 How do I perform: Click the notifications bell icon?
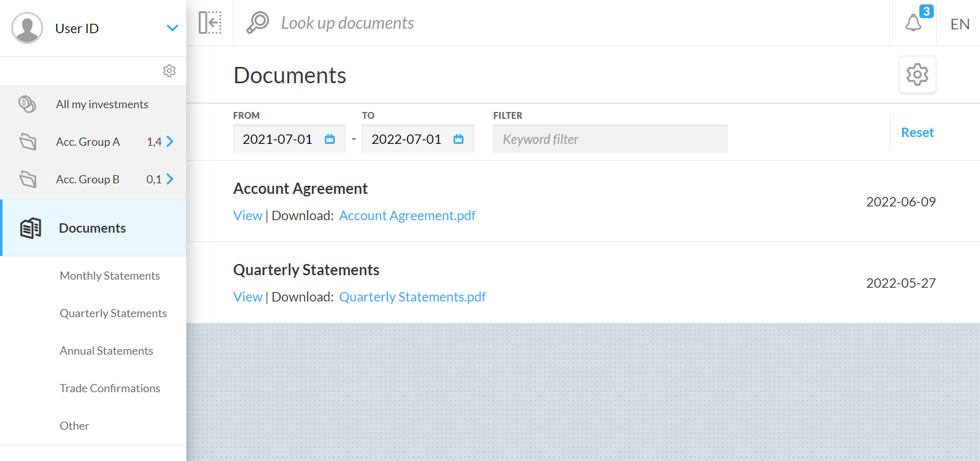tap(913, 23)
